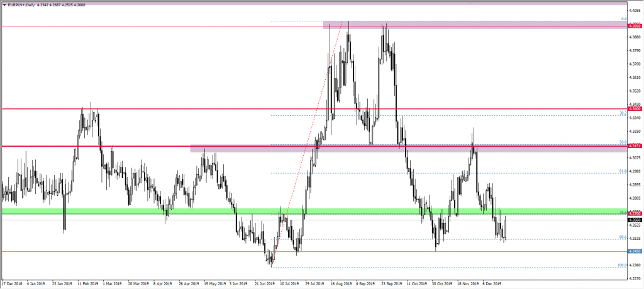Click the Fibonacci 50.0 level label
The image size is (644, 289).
623,142
